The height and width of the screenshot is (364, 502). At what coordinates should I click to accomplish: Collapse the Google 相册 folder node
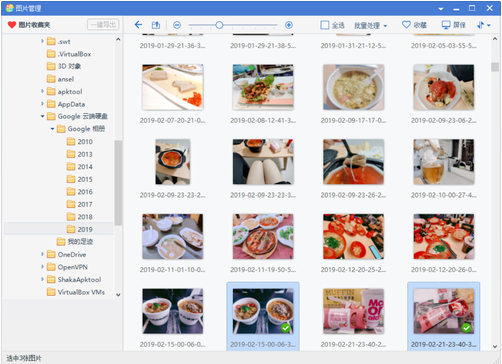52,129
